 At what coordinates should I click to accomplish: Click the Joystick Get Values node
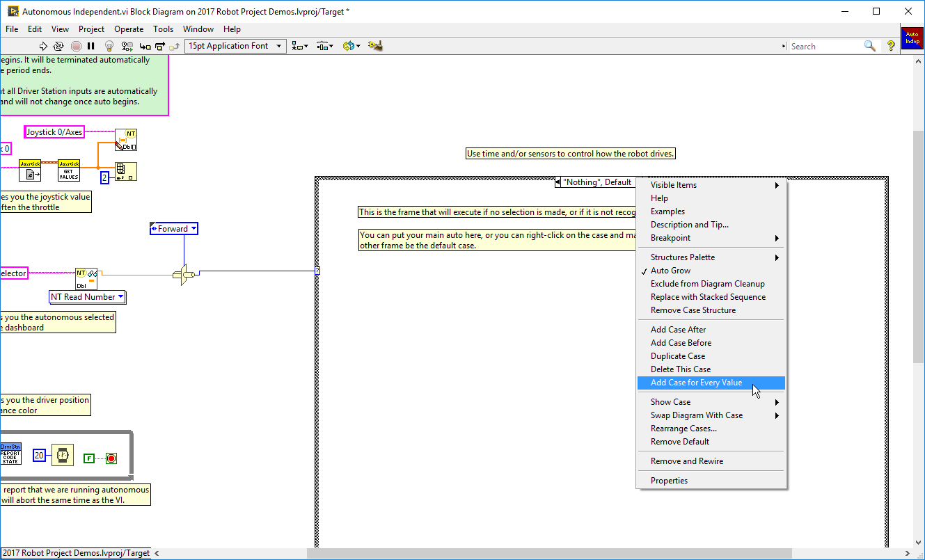coord(68,170)
